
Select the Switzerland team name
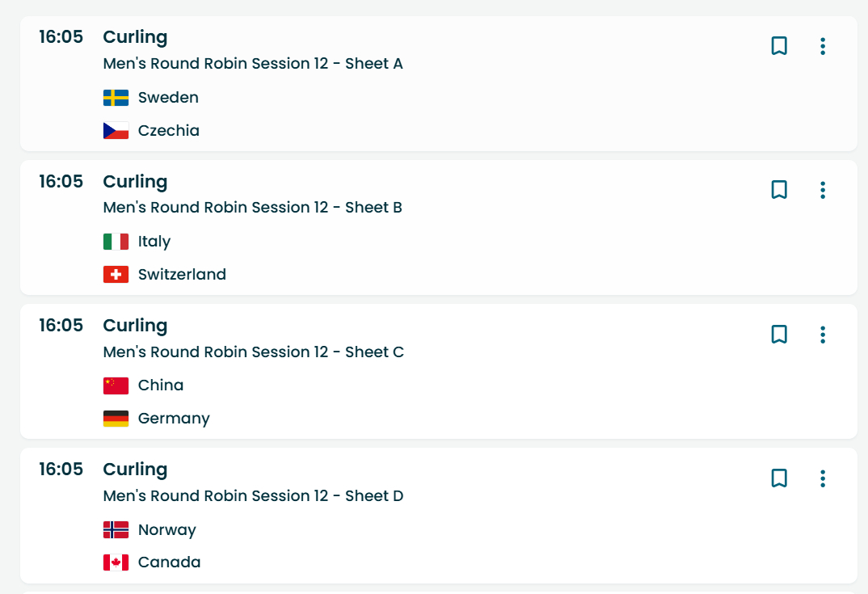pos(182,275)
